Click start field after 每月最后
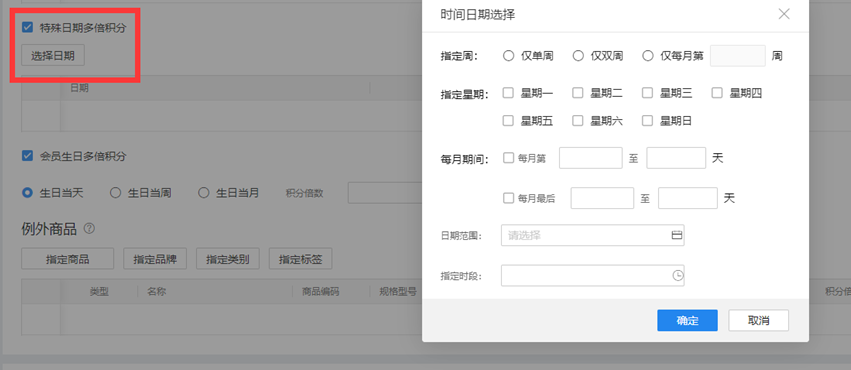 pos(602,198)
